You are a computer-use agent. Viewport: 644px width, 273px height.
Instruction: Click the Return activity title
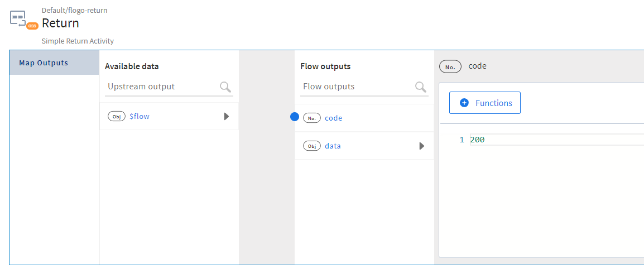pos(60,23)
